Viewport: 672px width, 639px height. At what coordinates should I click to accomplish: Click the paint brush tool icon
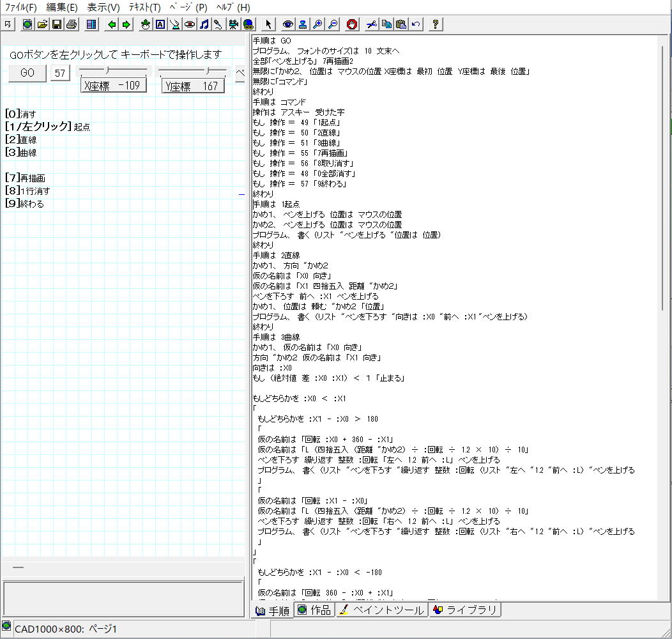175,24
